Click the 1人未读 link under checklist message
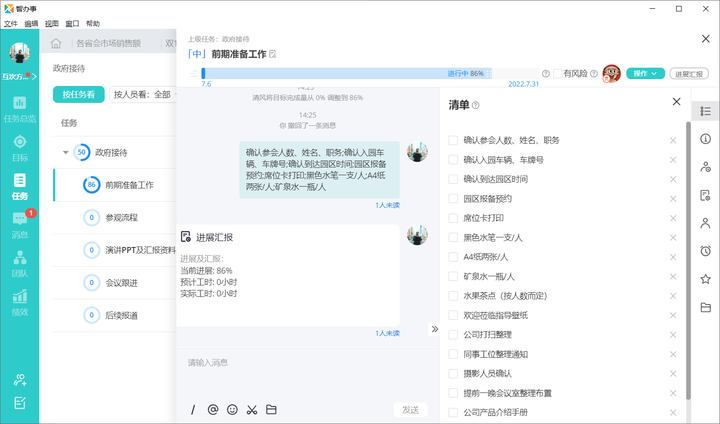720x424 pixels. [x=387, y=205]
